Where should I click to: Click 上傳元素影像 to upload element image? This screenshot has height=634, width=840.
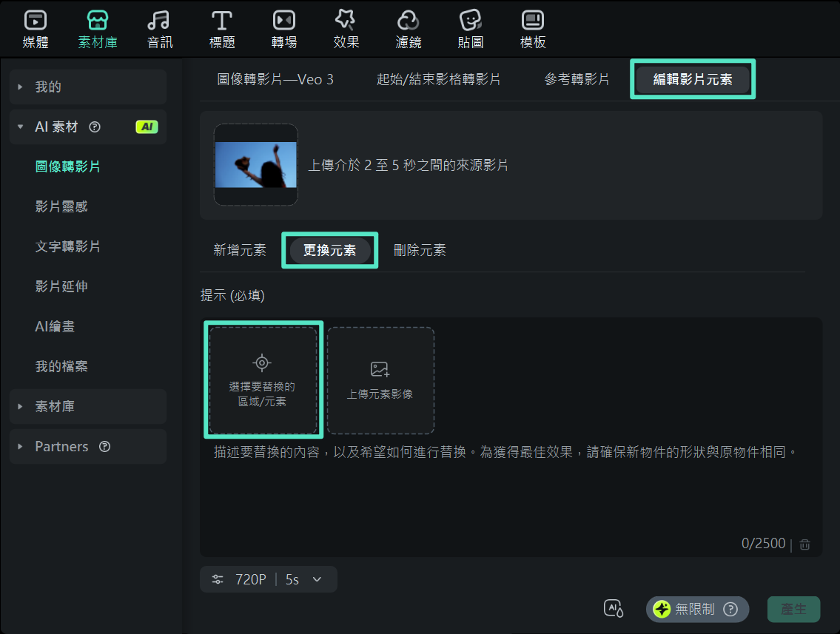[380, 380]
